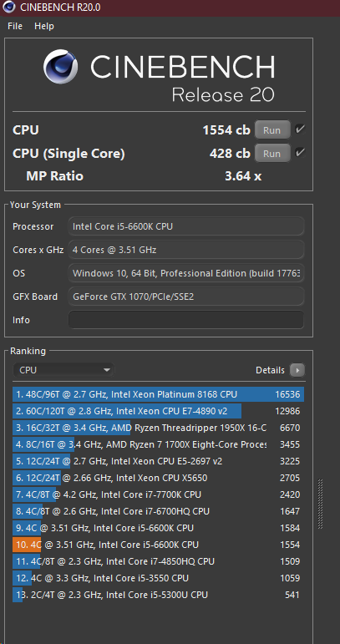Open the CPU ranking type dropdown
Image resolution: width=340 pixels, height=644 pixels.
pyautogui.click(x=63, y=370)
